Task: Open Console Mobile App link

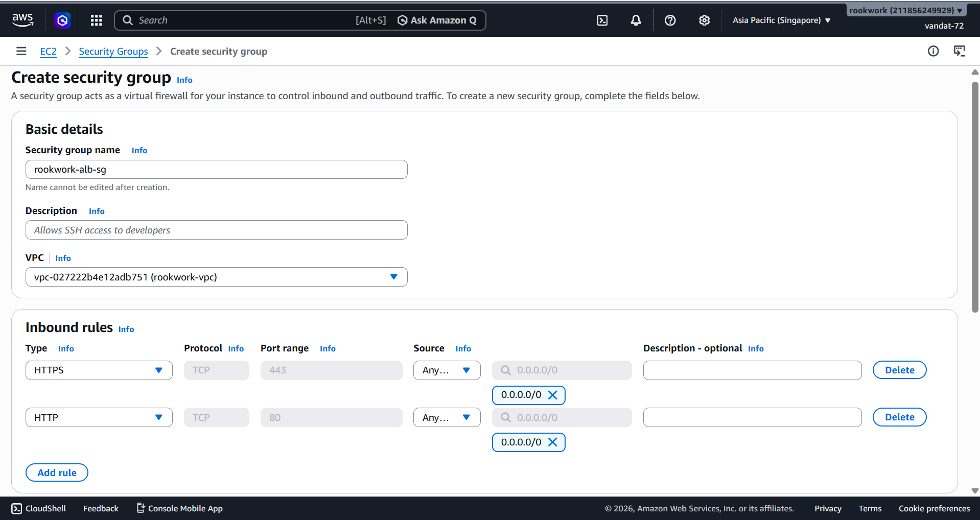Action: pos(180,509)
